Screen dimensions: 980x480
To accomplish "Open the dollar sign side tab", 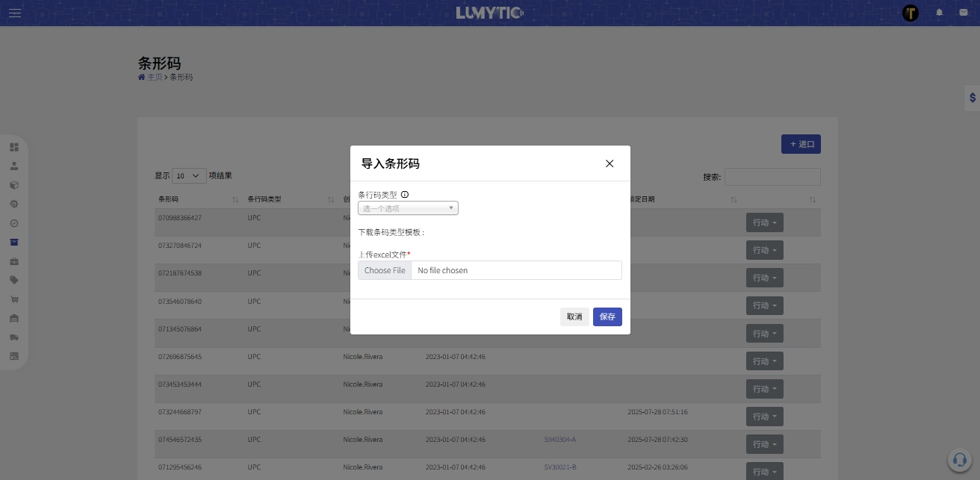I will click(x=972, y=98).
